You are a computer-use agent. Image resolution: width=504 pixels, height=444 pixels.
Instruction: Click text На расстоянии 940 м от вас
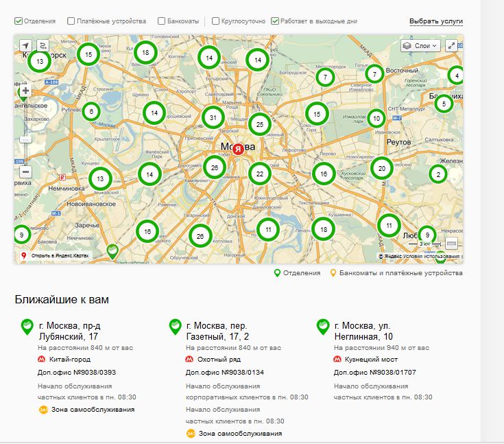pos(381,348)
